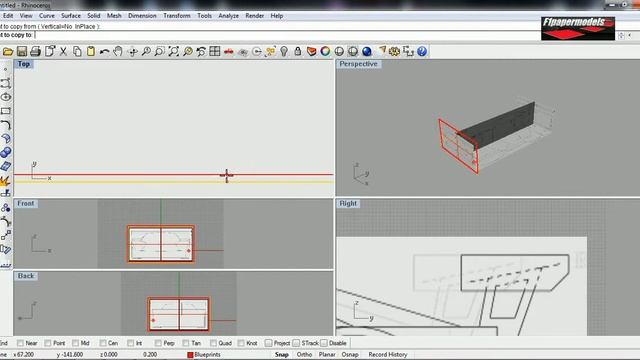
Task: Toggle the Quad osnap checkbox
Action: 213,343
